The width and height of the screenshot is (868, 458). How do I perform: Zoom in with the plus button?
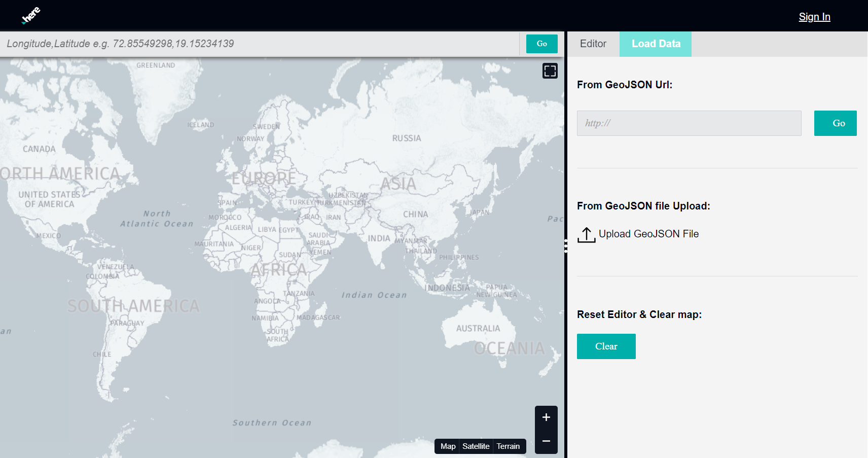click(x=546, y=417)
